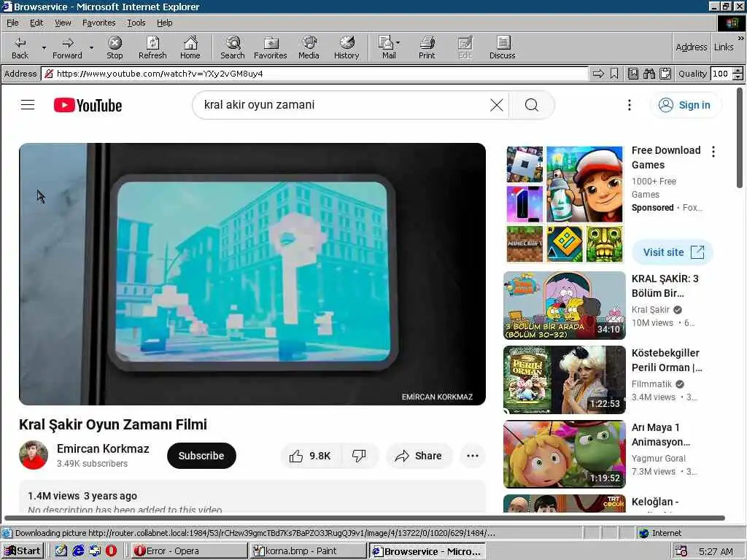747x560 pixels.
Task: Click the Forward toolbar button
Action: click(x=67, y=47)
